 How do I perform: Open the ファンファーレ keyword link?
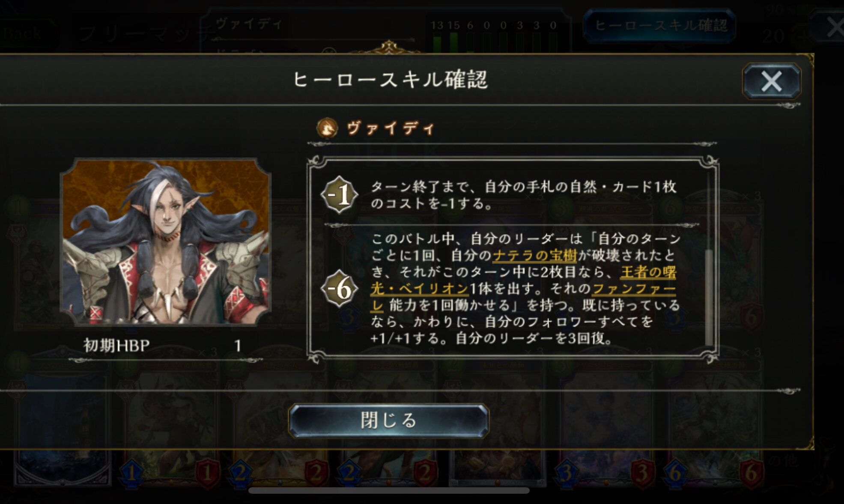click(523, 297)
